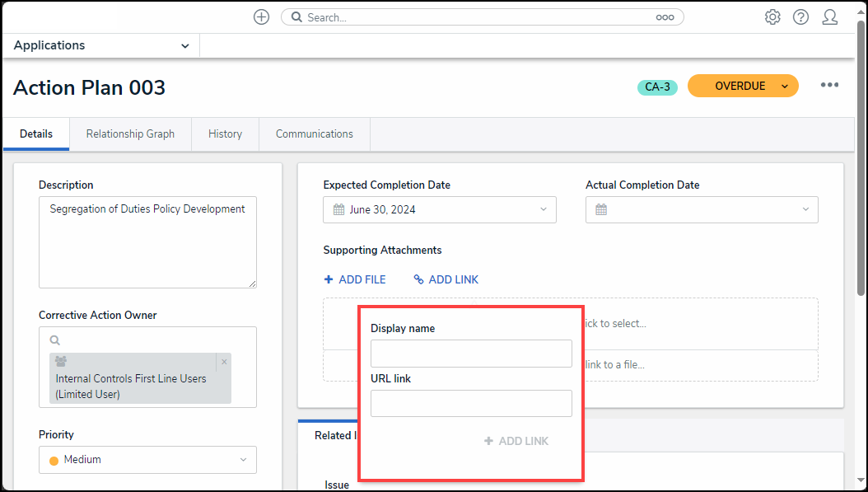Click the ADD FILE link

355,279
